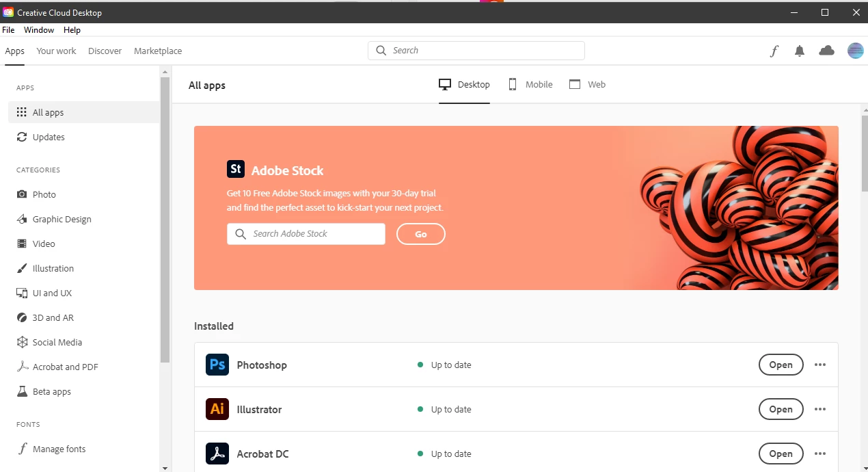Open the Photo category
868x472 pixels.
point(83,194)
